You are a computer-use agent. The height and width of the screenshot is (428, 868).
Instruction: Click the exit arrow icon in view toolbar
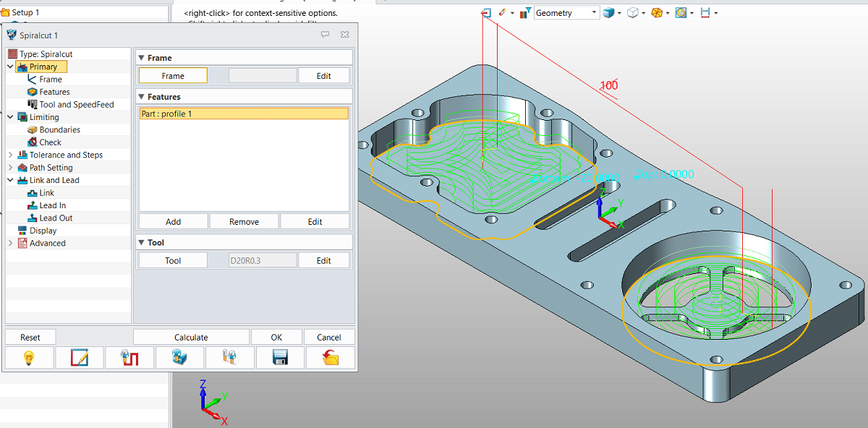tap(487, 13)
